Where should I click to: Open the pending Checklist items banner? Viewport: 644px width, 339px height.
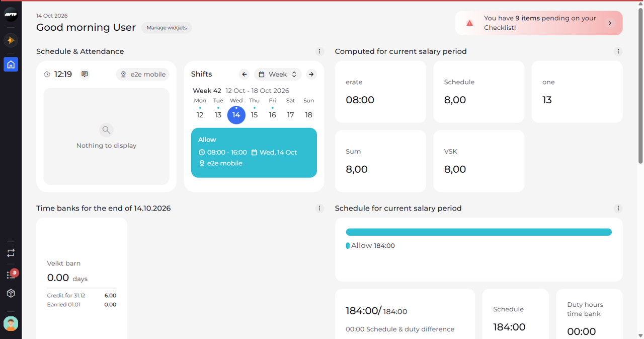pos(539,23)
